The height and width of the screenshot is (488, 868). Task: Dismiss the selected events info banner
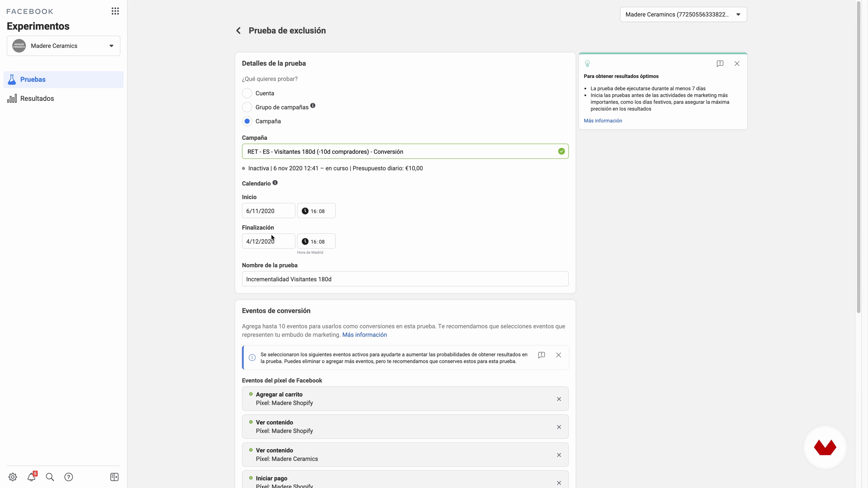559,355
